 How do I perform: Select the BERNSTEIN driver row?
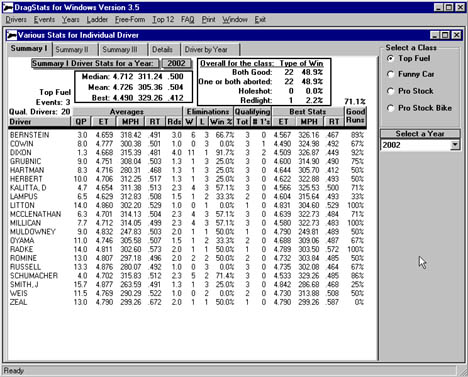187,135
